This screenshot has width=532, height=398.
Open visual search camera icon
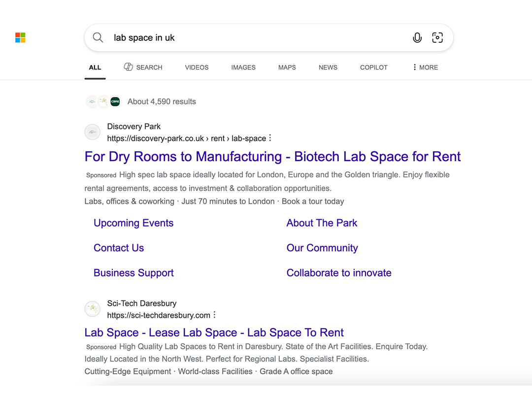pos(437,38)
